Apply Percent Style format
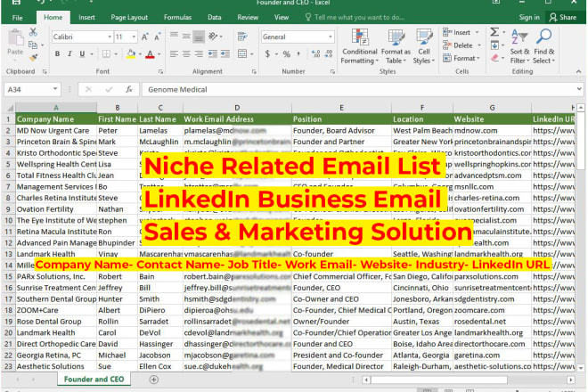This screenshot has height=392, width=588. pyautogui.click(x=287, y=53)
